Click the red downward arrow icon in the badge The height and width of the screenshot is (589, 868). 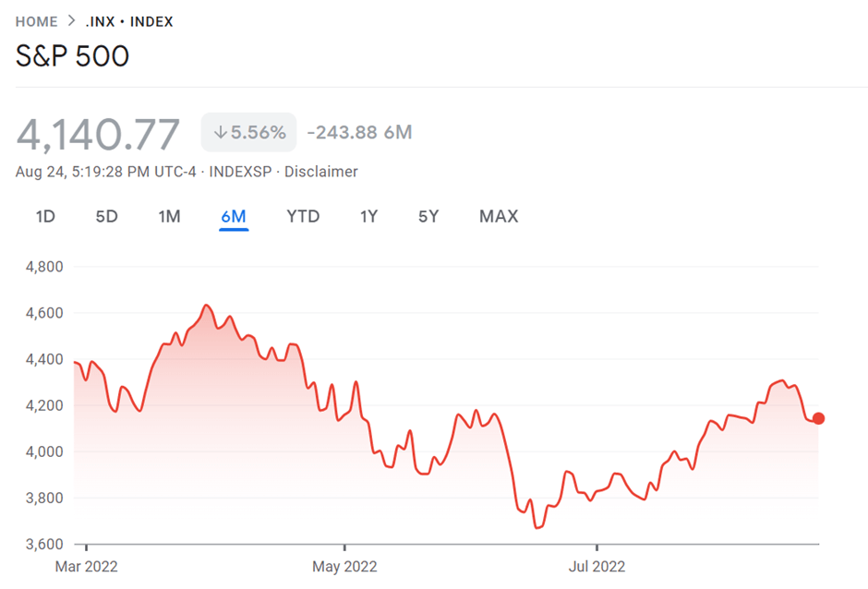click(x=220, y=132)
